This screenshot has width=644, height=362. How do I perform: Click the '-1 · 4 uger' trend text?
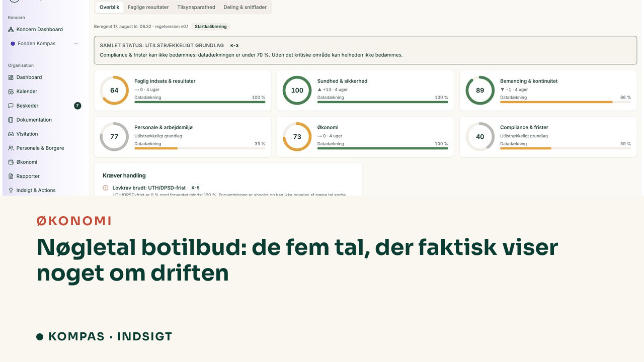tap(514, 89)
